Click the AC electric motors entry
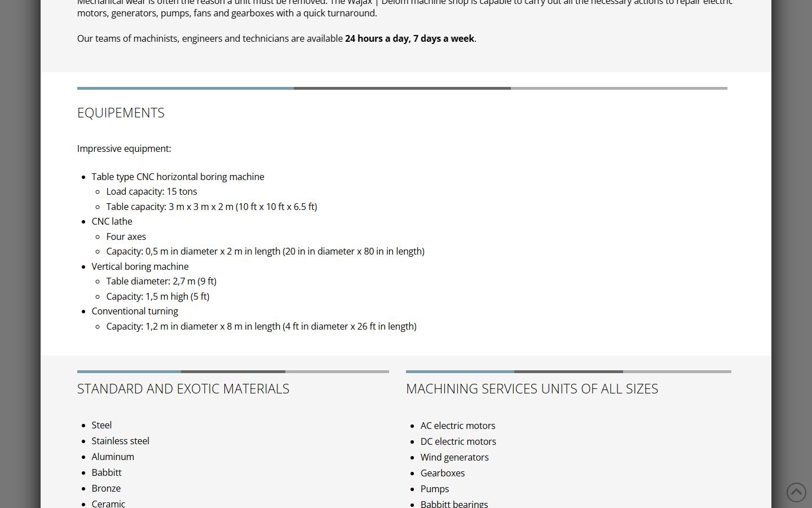The width and height of the screenshot is (812, 508). (x=458, y=426)
